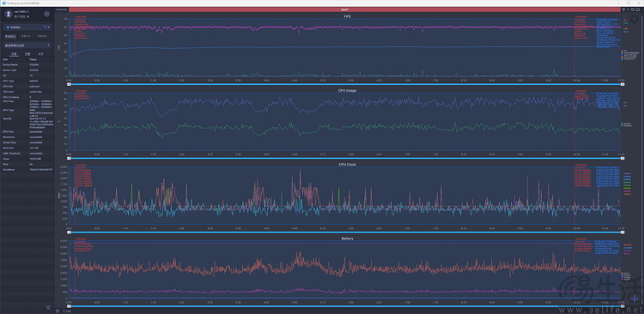Viewport: 644px width, 314px height.
Task: Click the right vertical scrollbar
Action: click(642, 160)
